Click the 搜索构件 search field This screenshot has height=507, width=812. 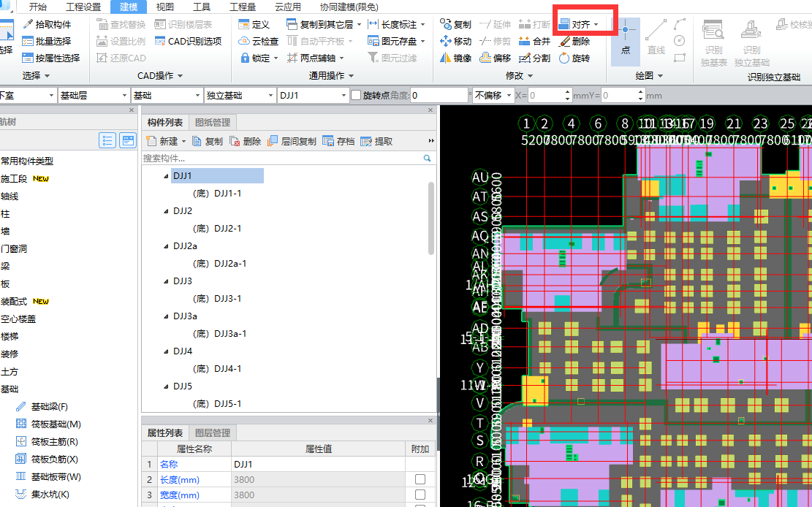pyautogui.click(x=282, y=158)
